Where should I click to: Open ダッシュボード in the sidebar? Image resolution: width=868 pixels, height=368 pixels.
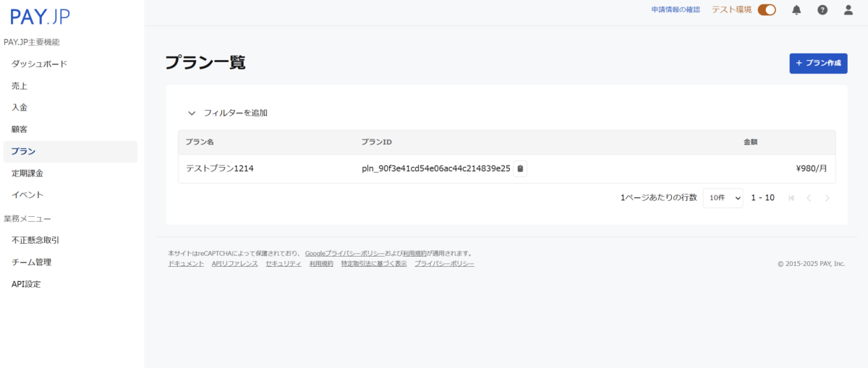[39, 64]
